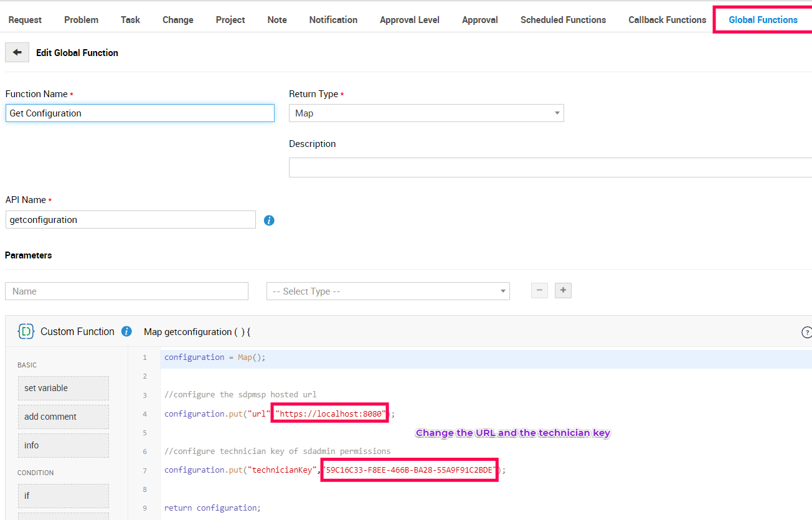Click the 'add comment' block
This screenshot has height=520, width=812.
pyautogui.click(x=63, y=417)
